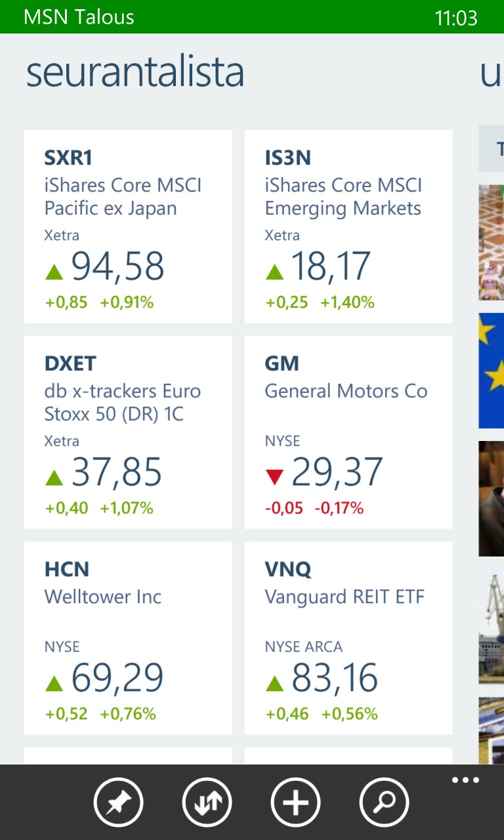
Task: Tap the red down arrow on GM
Action: click(x=274, y=477)
